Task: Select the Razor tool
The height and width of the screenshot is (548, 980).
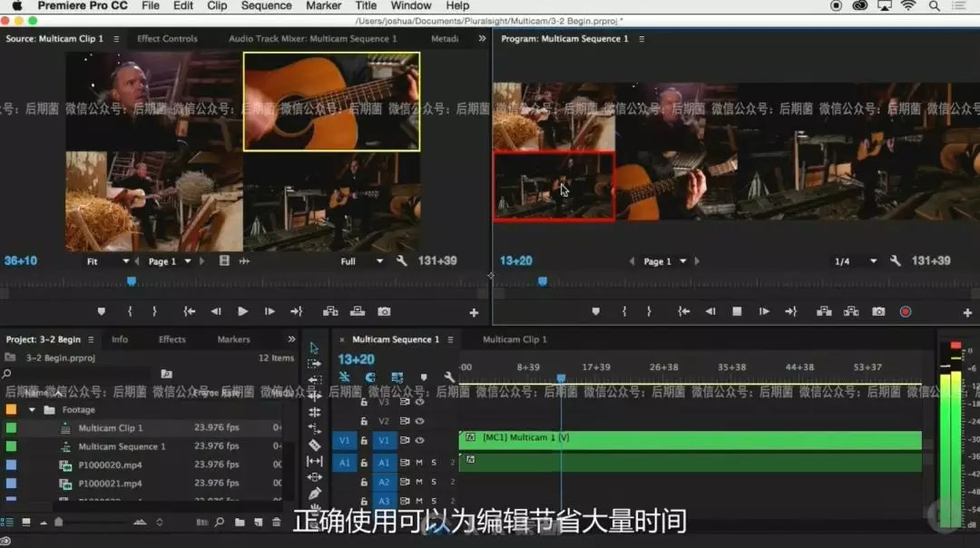Action: point(314,445)
